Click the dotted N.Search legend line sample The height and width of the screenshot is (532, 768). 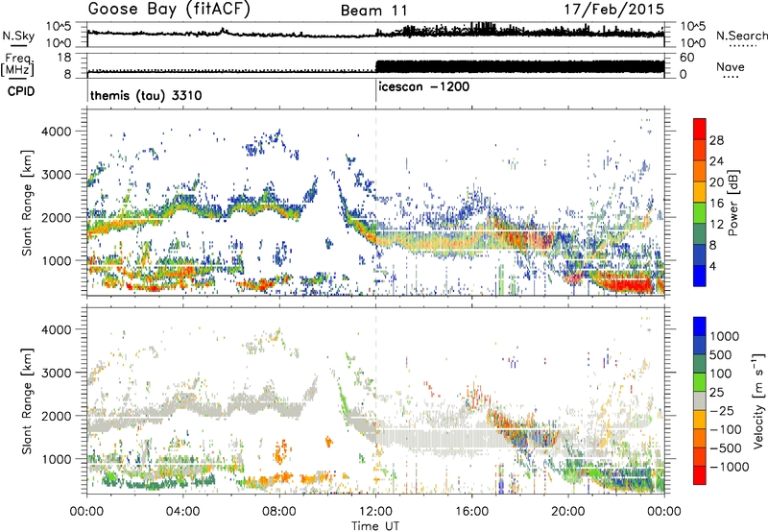[741, 46]
